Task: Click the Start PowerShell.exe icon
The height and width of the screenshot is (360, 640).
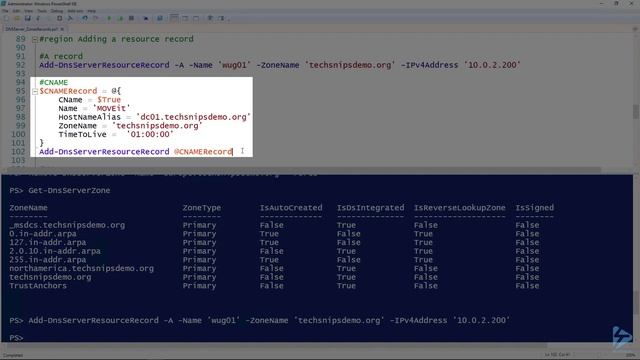Action: (x=160, y=18)
